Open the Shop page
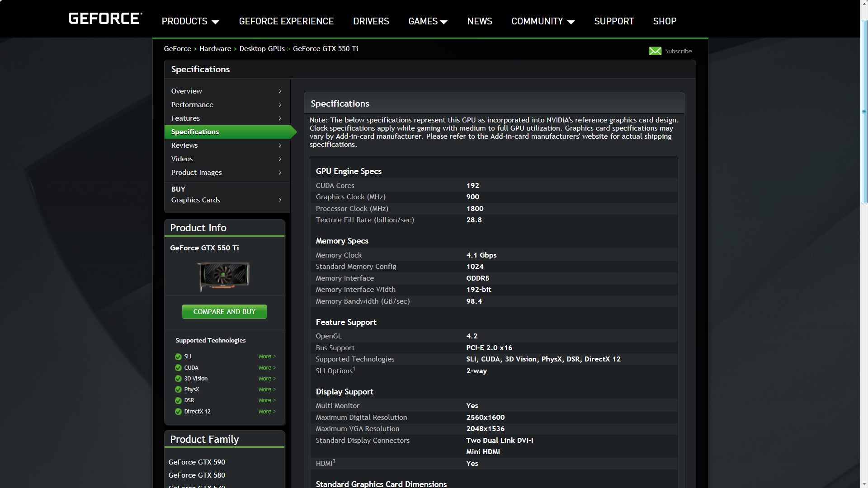The height and width of the screenshot is (488, 868). pos(665,21)
